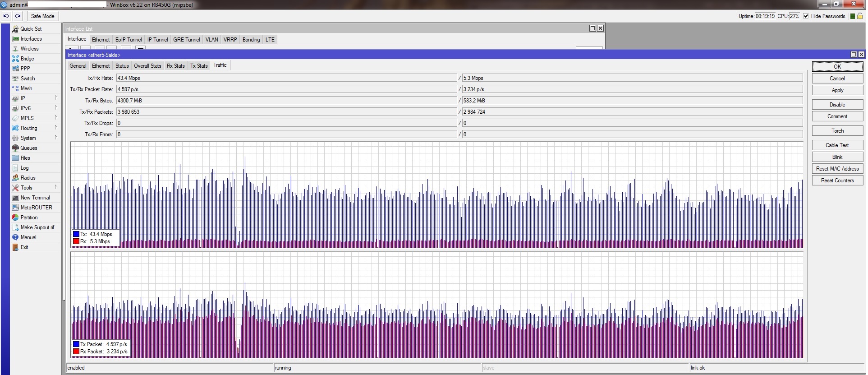Click the Redo arrow icon in toolbar
The image size is (868, 375).
(18, 16)
